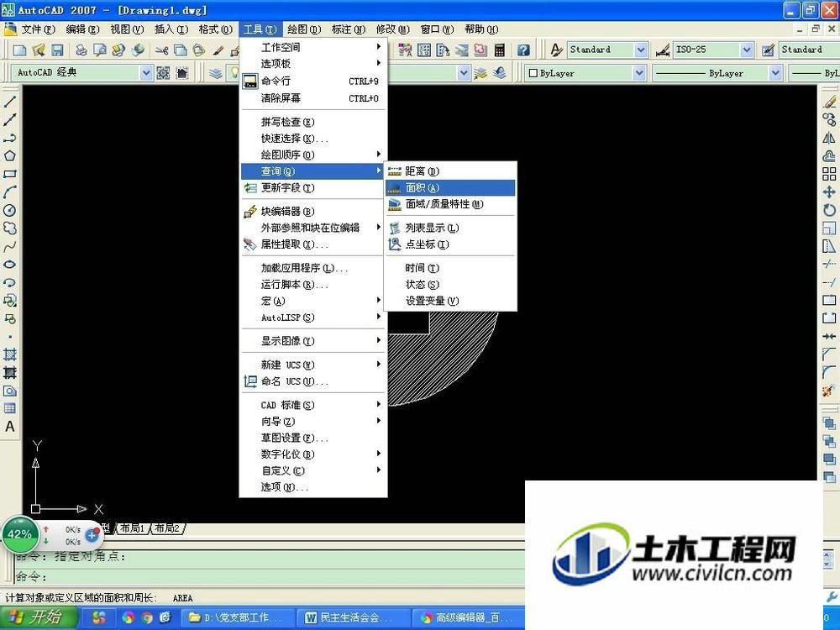The image size is (840, 630).
Task: Switch to the 布局1 layout tab
Action: [x=132, y=528]
